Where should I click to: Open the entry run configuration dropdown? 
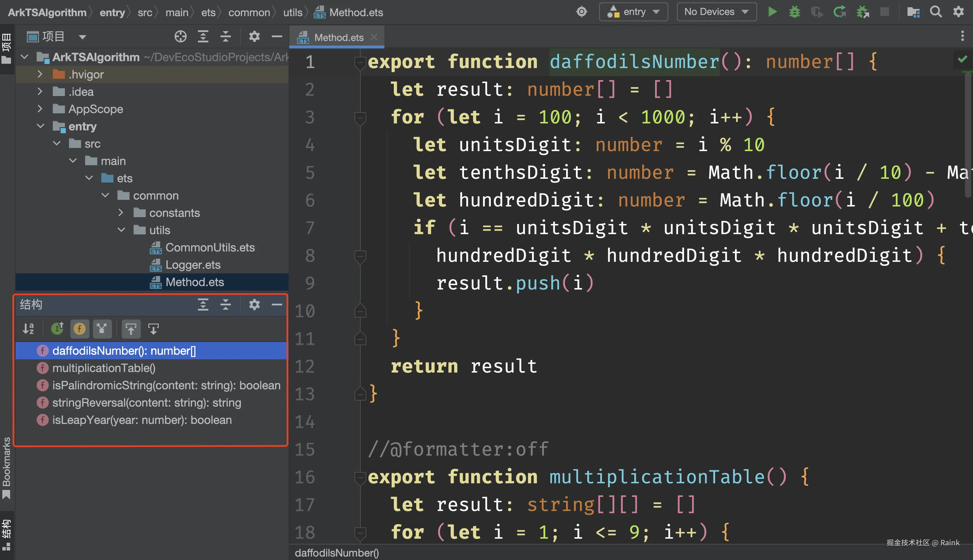click(x=633, y=12)
